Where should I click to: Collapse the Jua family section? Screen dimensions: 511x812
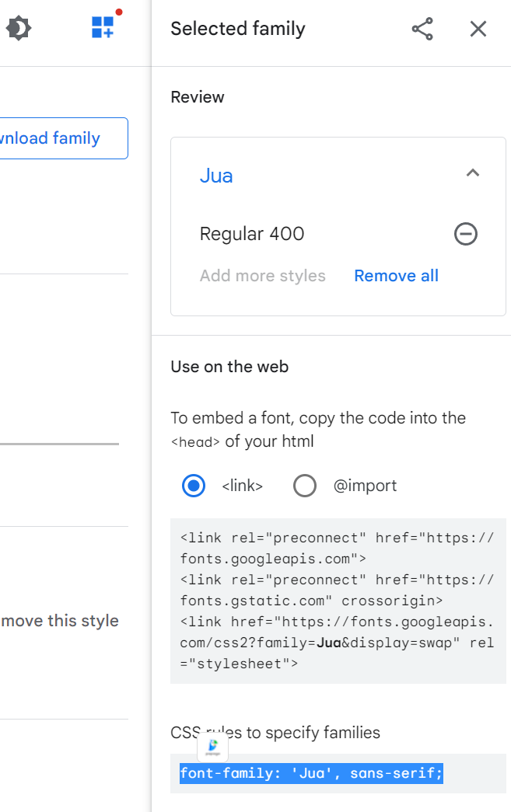coord(473,173)
